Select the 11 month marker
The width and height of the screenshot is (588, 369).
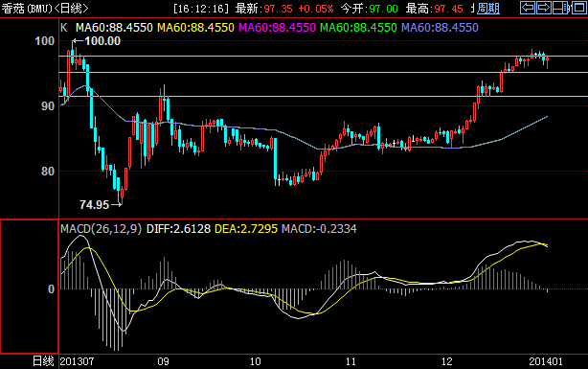pos(351,361)
